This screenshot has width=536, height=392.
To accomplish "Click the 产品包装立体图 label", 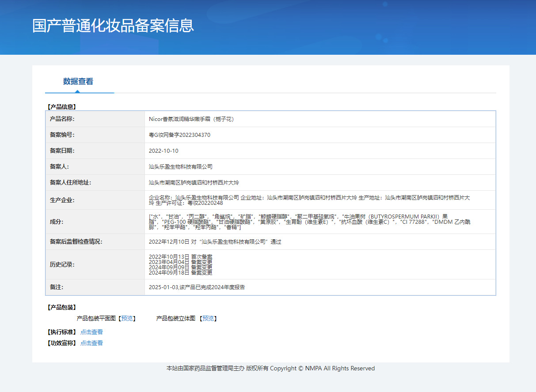I will click(176, 318).
